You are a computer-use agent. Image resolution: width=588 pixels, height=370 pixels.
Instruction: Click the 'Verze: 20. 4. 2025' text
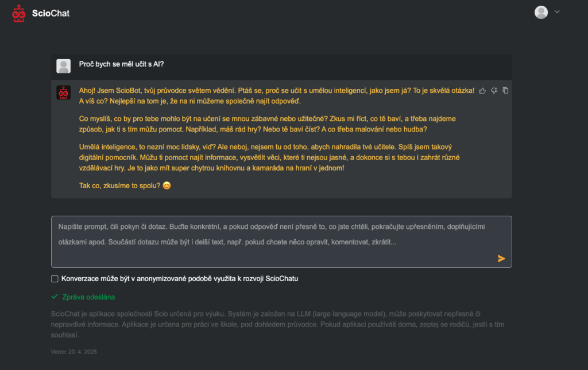[74, 352]
